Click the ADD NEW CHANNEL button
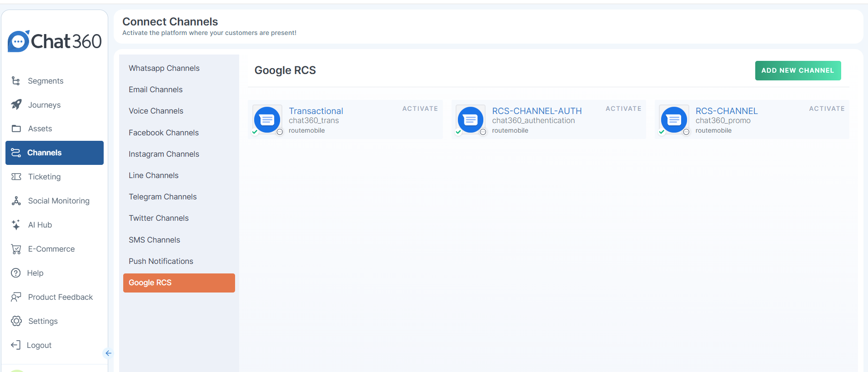Image resolution: width=868 pixels, height=372 pixels. pos(798,70)
